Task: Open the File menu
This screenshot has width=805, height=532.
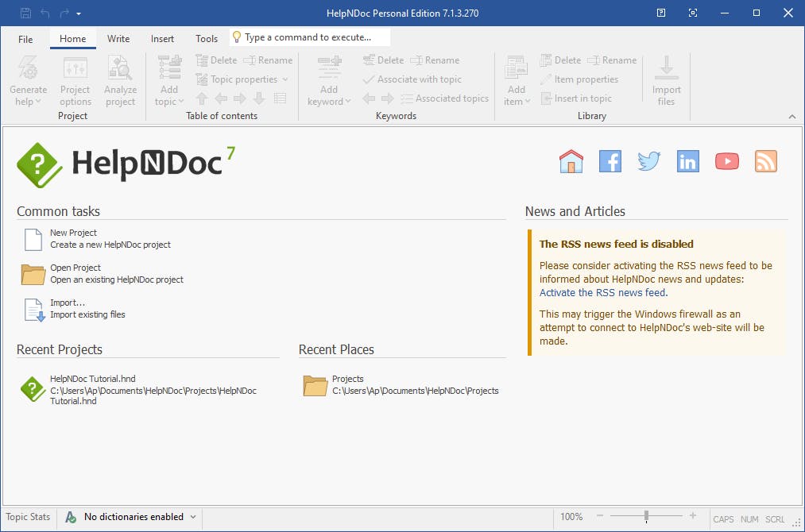Action: click(25, 39)
